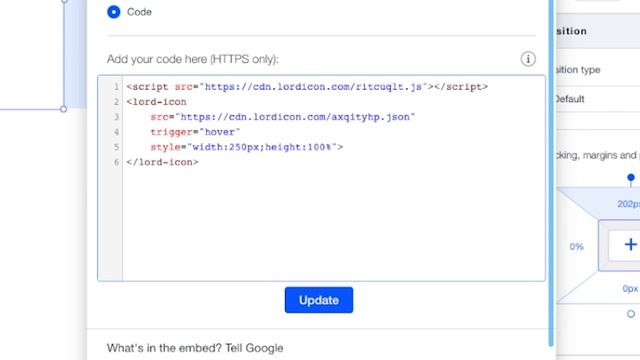Viewport: 640px width, 360px height.
Task: Place cursor on the script tag line
Action: (307, 87)
